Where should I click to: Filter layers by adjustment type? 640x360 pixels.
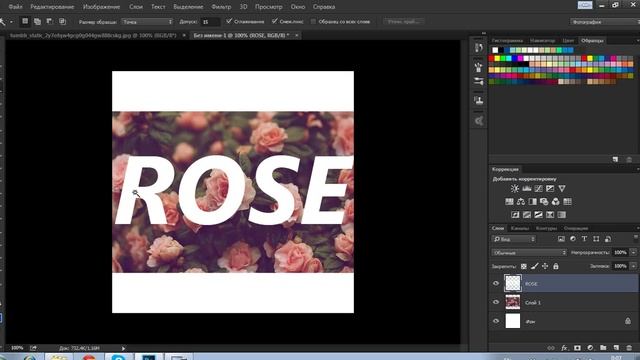[x=573, y=239]
